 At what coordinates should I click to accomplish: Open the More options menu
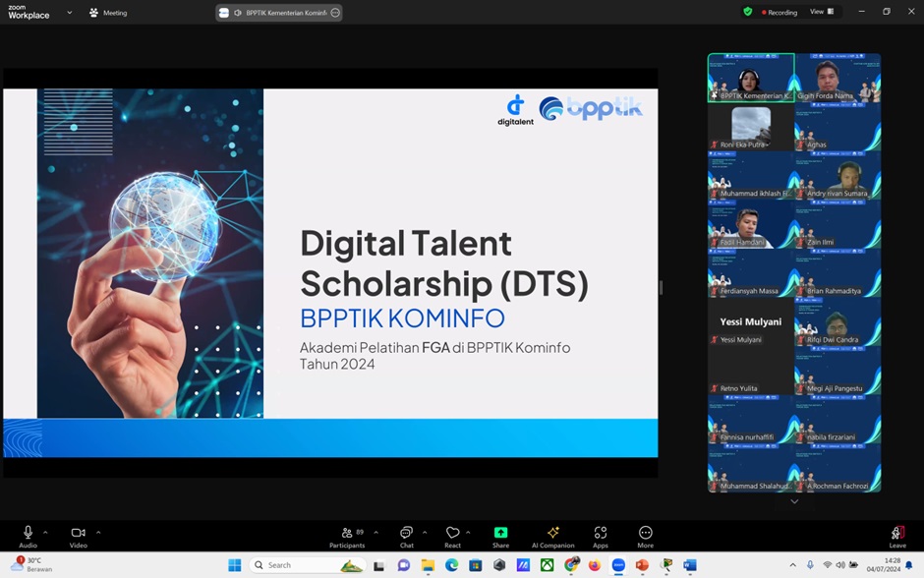[645, 534]
